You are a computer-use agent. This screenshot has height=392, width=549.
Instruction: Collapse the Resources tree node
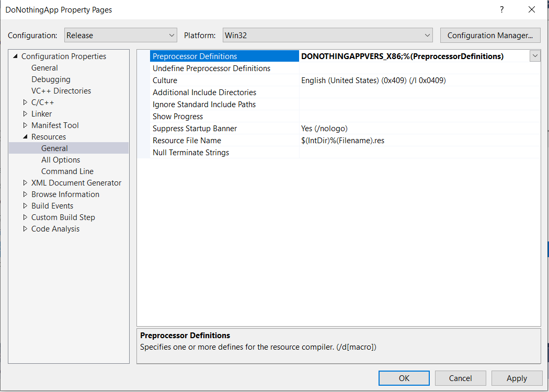click(x=25, y=137)
